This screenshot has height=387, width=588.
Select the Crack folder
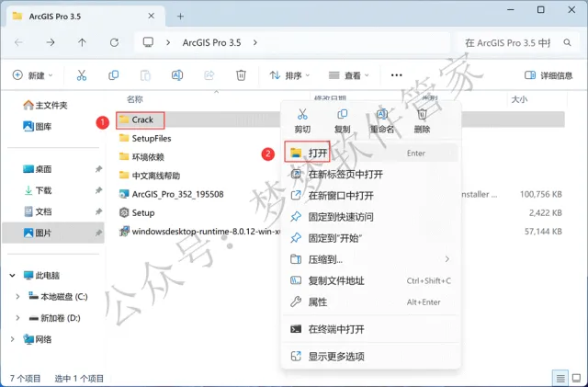[x=136, y=120]
